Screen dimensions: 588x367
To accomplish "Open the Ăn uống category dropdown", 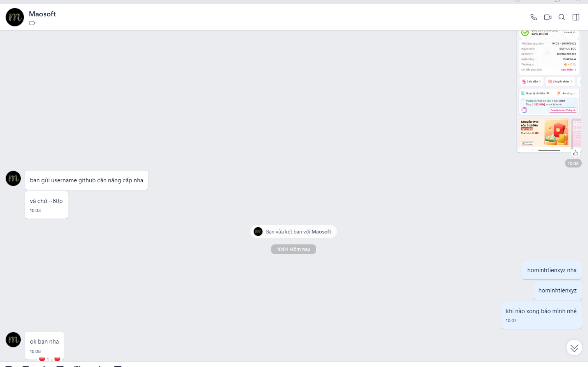I will (566, 93).
